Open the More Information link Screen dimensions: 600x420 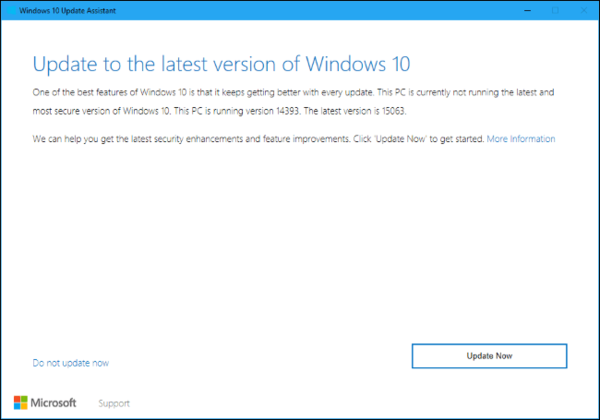coord(520,139)
